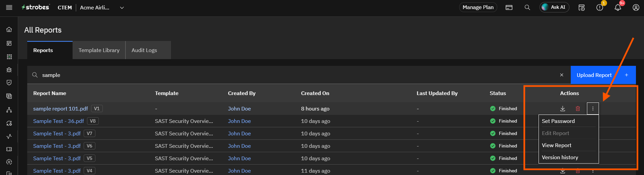Switch to the Template Library tab
Viewport: 644px width, 175px height.
tap(99, 50)
